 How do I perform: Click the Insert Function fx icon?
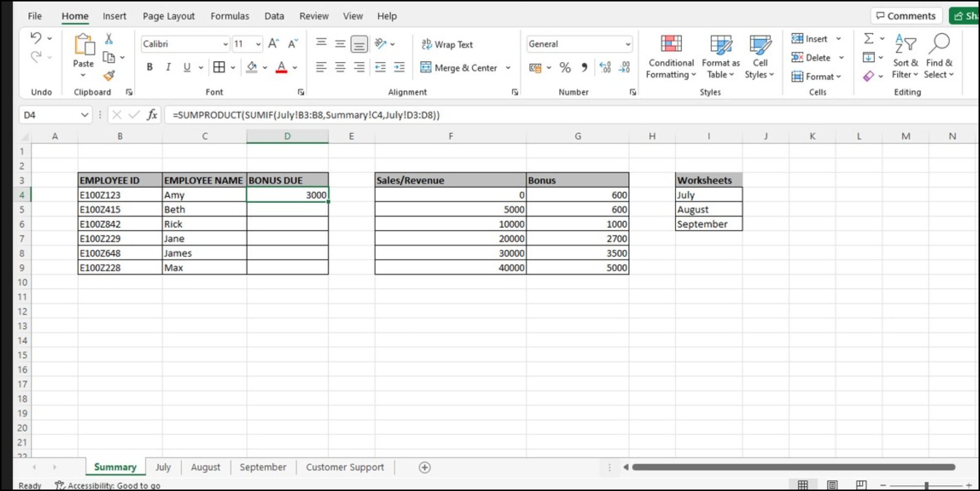tap(152, 115)
